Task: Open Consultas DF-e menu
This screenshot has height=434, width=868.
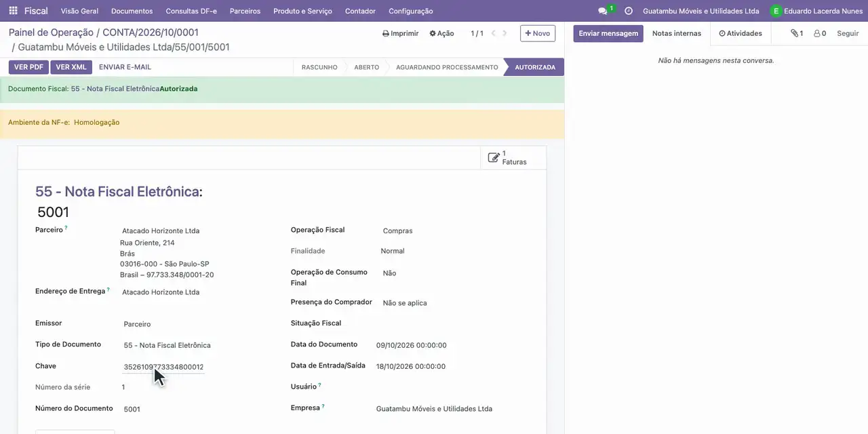Action: pyautogui.click(x=191, y=11)
